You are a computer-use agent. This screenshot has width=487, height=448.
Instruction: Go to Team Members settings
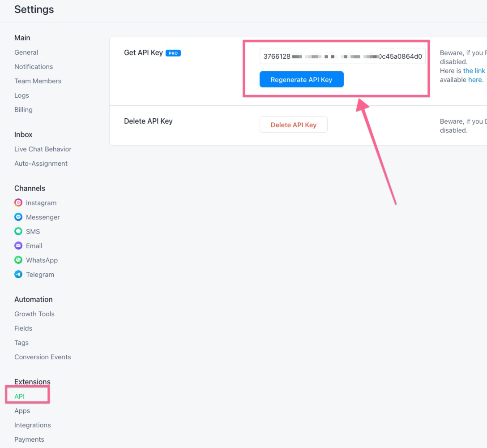coord(38,81)
